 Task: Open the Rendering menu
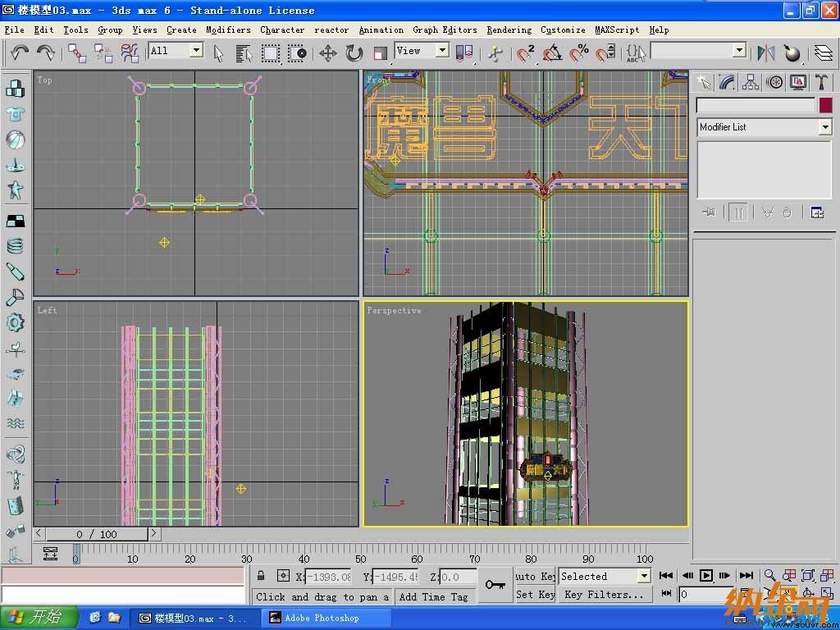point(509,30)
